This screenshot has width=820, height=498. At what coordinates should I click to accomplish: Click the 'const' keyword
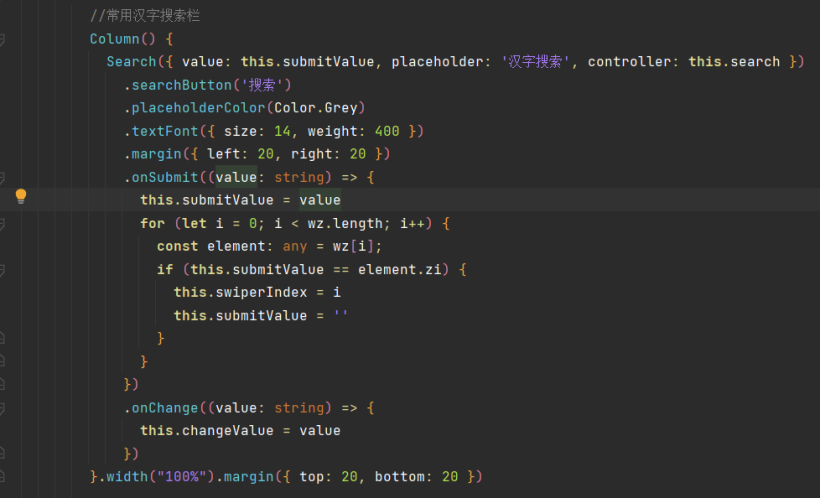point(177,246)
